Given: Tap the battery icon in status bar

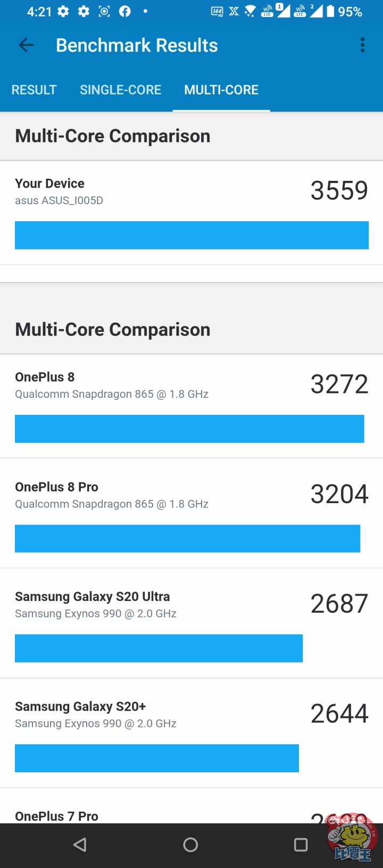Looking at the screenshot, I should (x=330, y=11).
